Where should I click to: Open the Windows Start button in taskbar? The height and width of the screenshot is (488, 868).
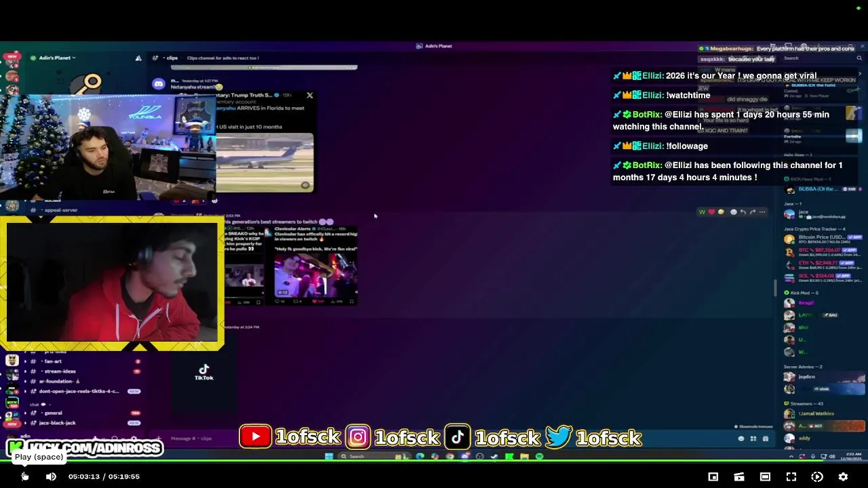[329, 457]
